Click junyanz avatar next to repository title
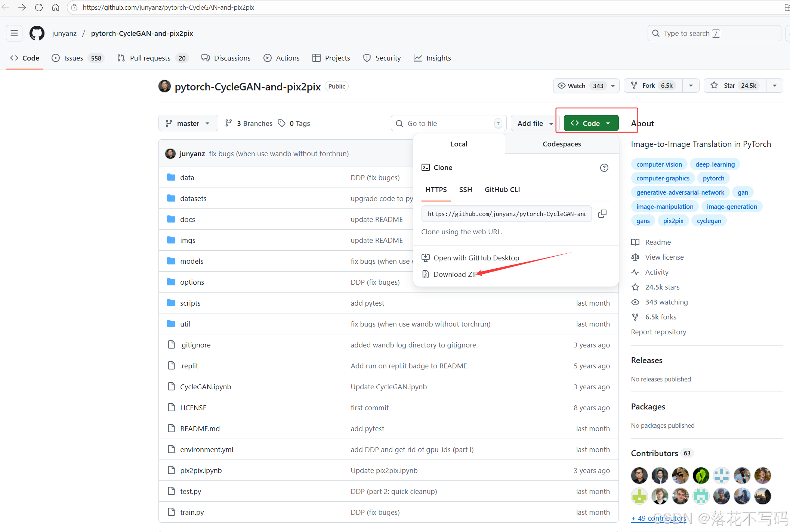The width and height of the screenshot is (790, 532). 164,86
